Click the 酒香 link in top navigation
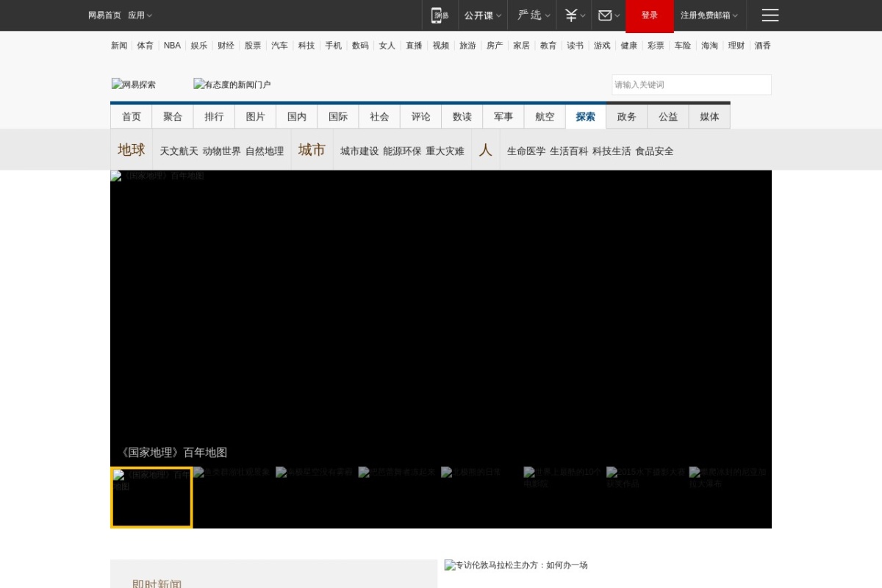This screenshot has height=588, width=882. coord(763,46)
